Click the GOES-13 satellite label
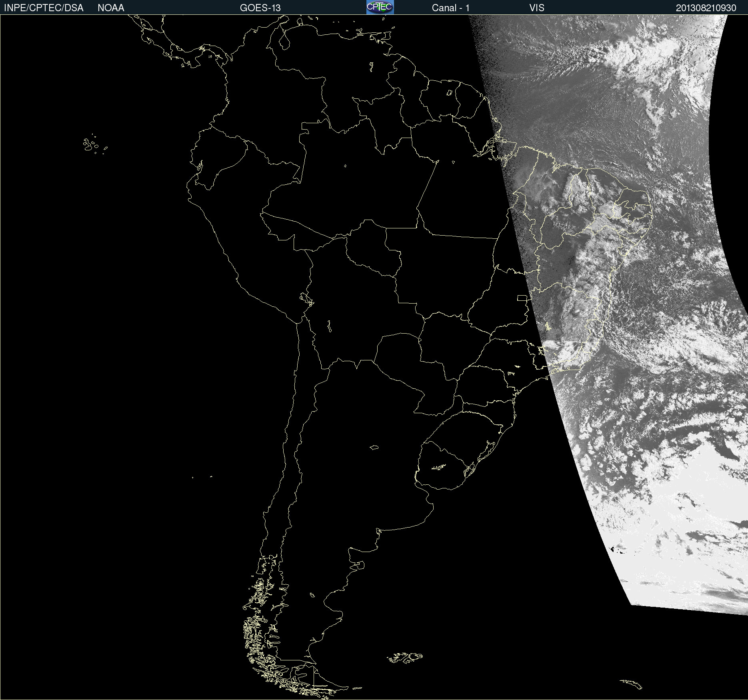Screen dimensions: 748x700 click(x=260, y=8)
